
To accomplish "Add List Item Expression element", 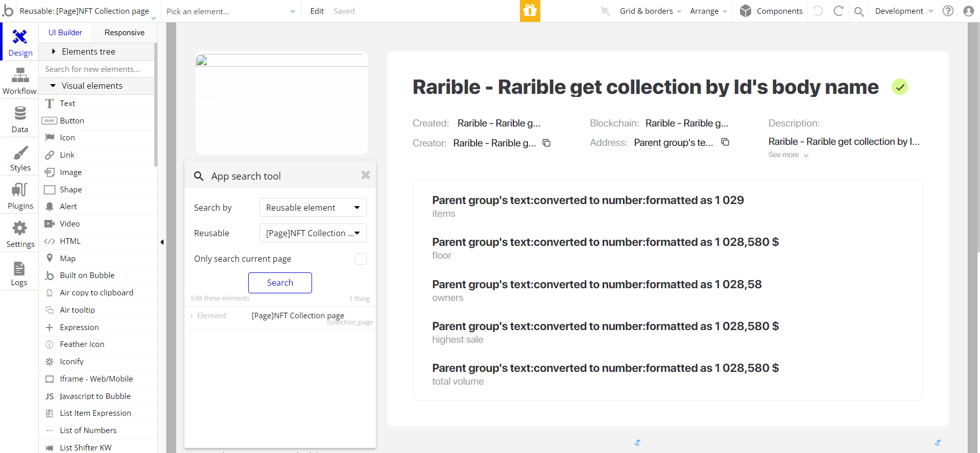I will tap(97, 413).
